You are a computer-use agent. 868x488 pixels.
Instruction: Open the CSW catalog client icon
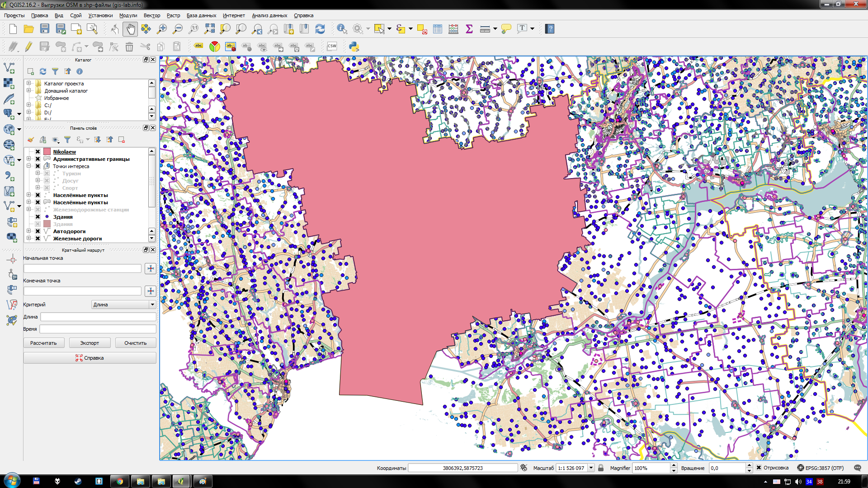click(332, 47)
